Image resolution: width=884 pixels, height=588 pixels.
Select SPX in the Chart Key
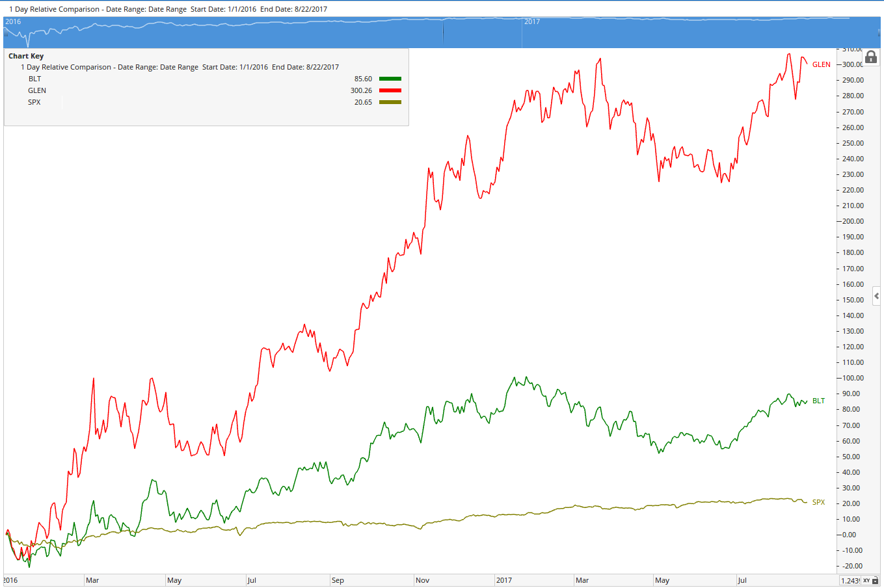(x=34, y=102)
